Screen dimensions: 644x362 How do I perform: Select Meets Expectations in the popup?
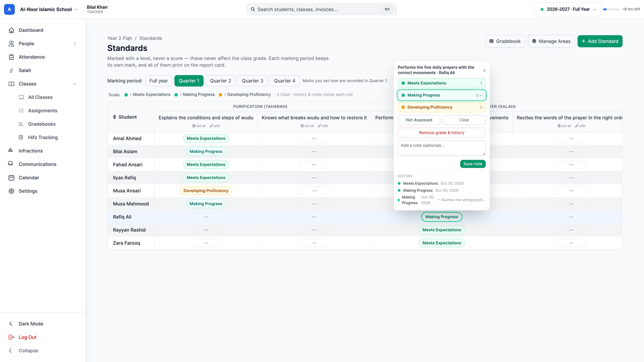pyautogui.click(x=442, y=83)
